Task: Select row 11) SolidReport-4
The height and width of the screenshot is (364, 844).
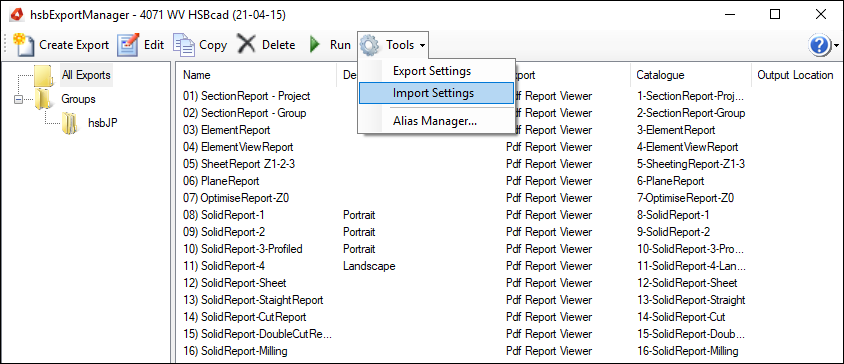Action: (x=224, y=266)
